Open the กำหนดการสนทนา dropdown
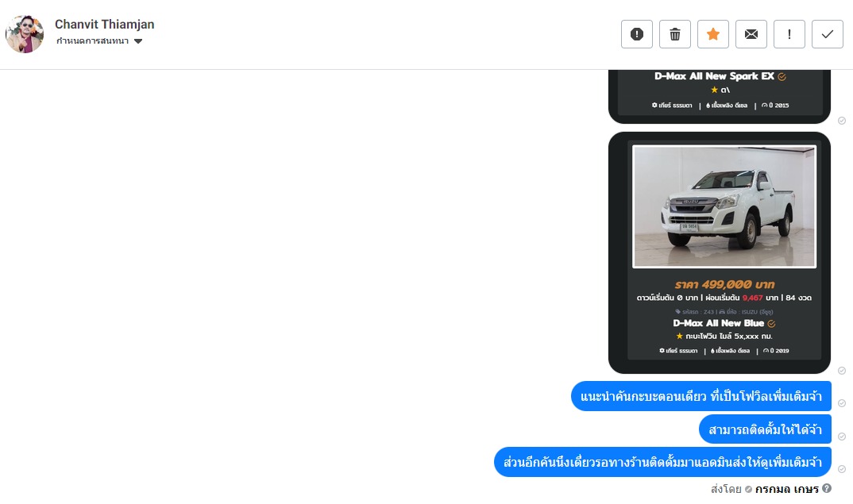 point(99,40)
